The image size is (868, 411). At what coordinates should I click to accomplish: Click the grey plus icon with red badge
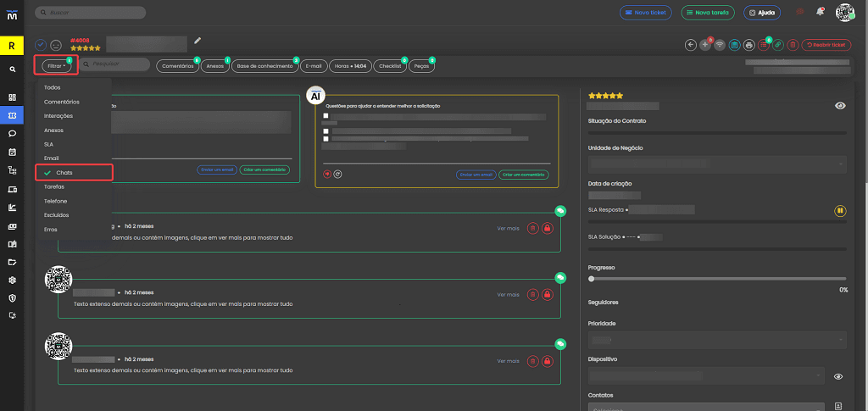click(705, 45)
